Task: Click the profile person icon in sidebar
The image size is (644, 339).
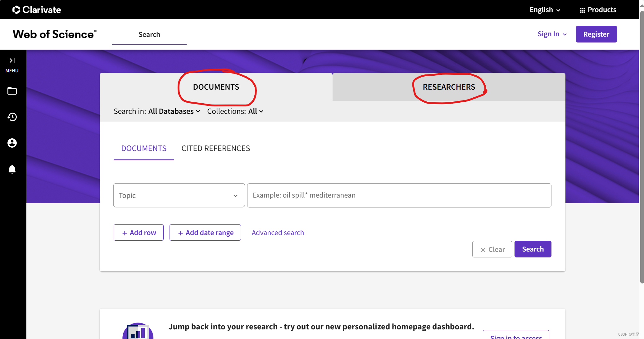Action: [12, 143]
